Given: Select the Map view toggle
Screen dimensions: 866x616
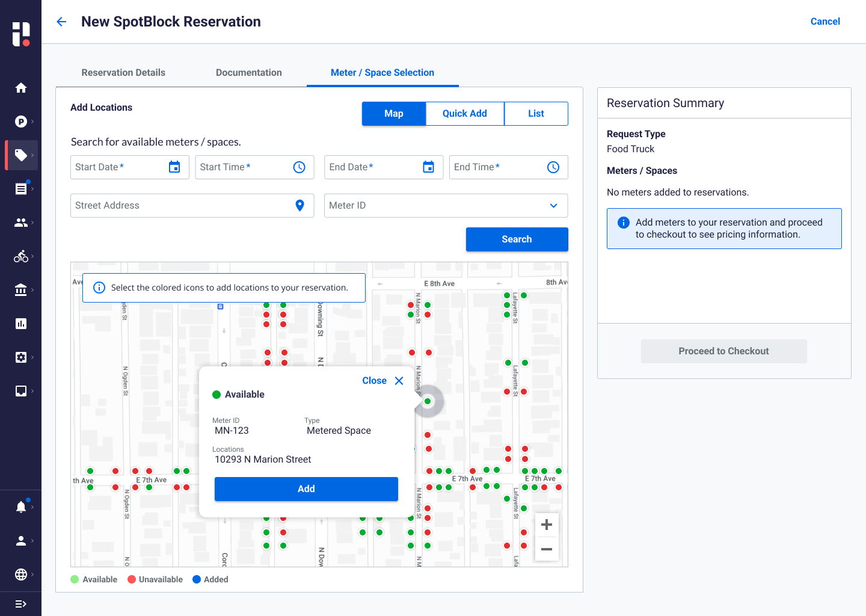Looking at the screenshot, I should pyautogui.click(x=393, y=114).
